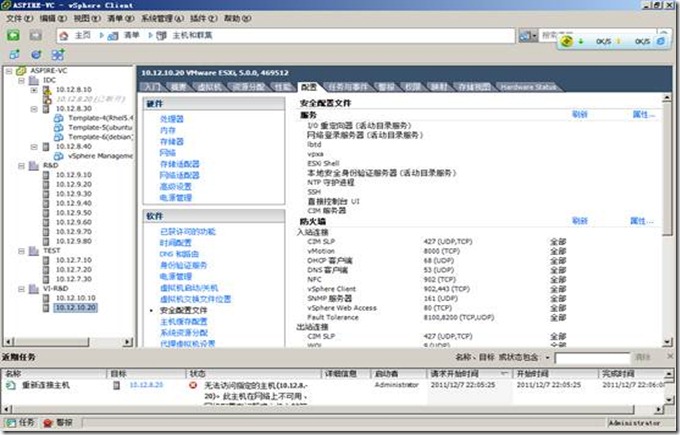Click the 重新连接主机 task icon

coord(11,385)
